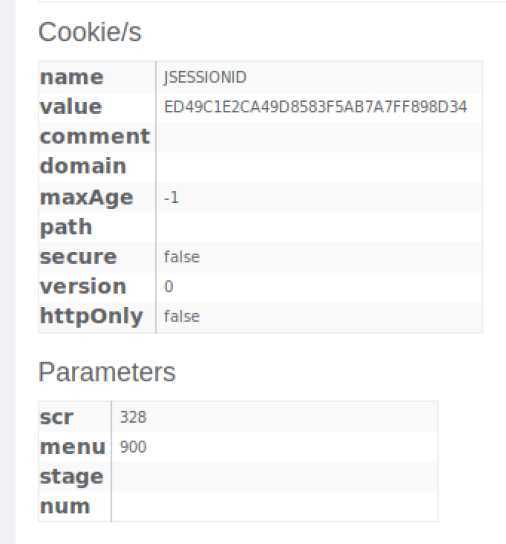506x544 pixels.
Task: Click the maxAge value -1
Action: (171, 198)
